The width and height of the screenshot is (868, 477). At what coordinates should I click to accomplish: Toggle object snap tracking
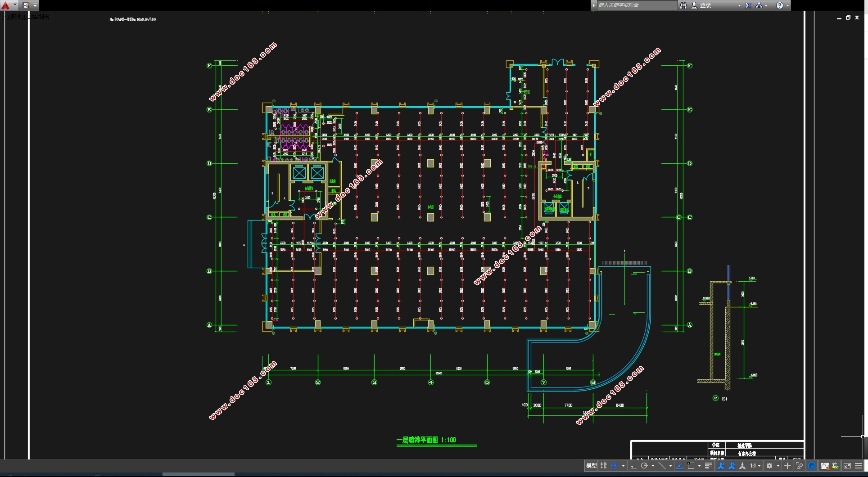pos(680,466)
